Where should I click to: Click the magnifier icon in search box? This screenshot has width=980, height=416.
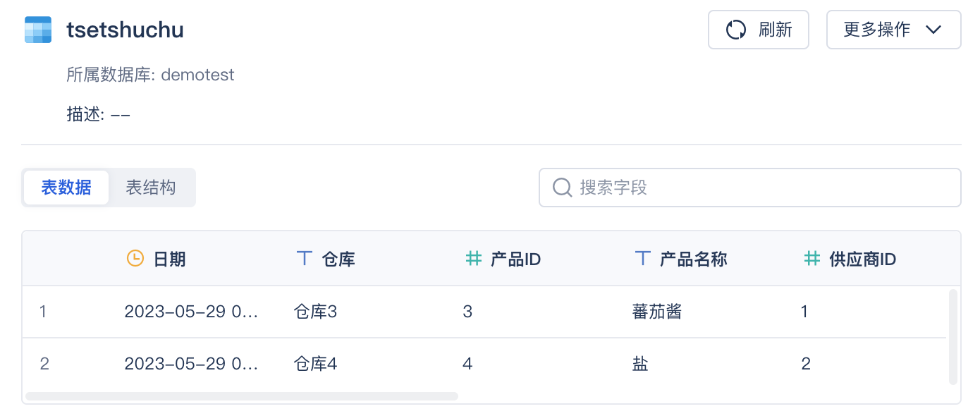pyautogui.click(x=562, y=188)
